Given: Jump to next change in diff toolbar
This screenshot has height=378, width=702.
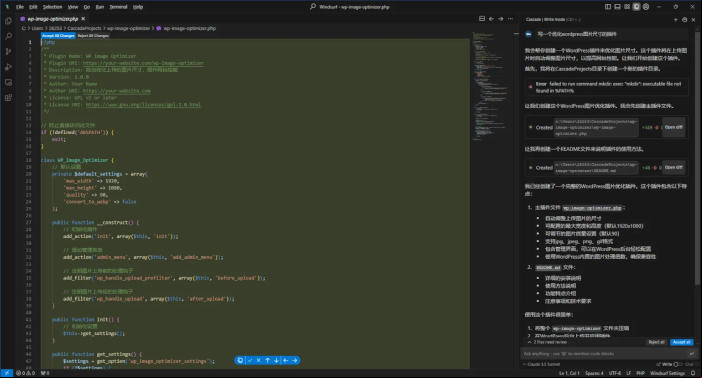Looking at the screenshot, I should (276, 361).
